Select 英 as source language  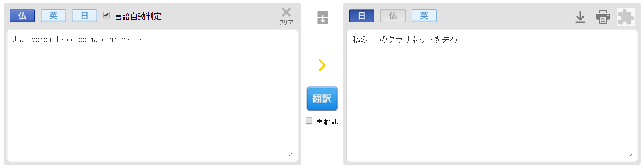[53, 16]
